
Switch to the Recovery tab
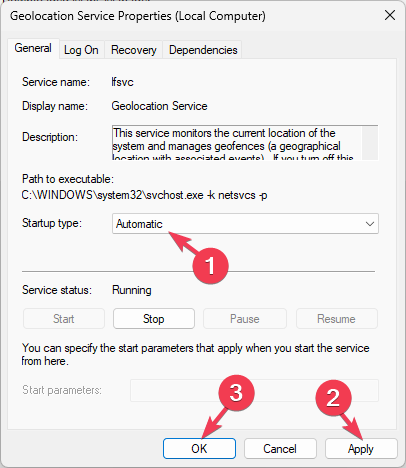[133, 50]
